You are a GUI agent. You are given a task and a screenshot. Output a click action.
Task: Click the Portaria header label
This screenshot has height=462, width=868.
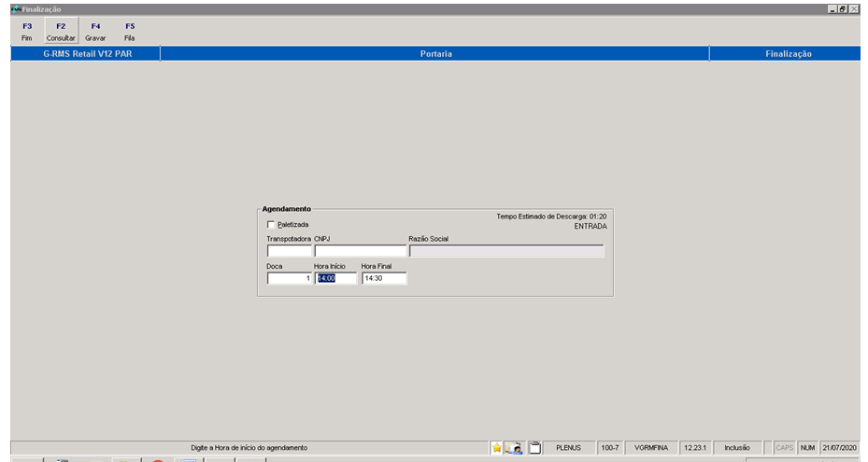(x=435, y=54)
